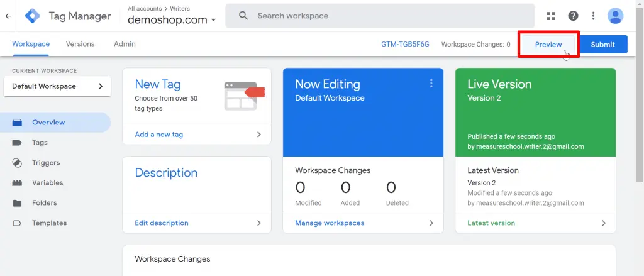Image resolution: width=644 pixels, height=276 pixels.
Task: Switch to the Workspace tab
Action: click(31, 44)
